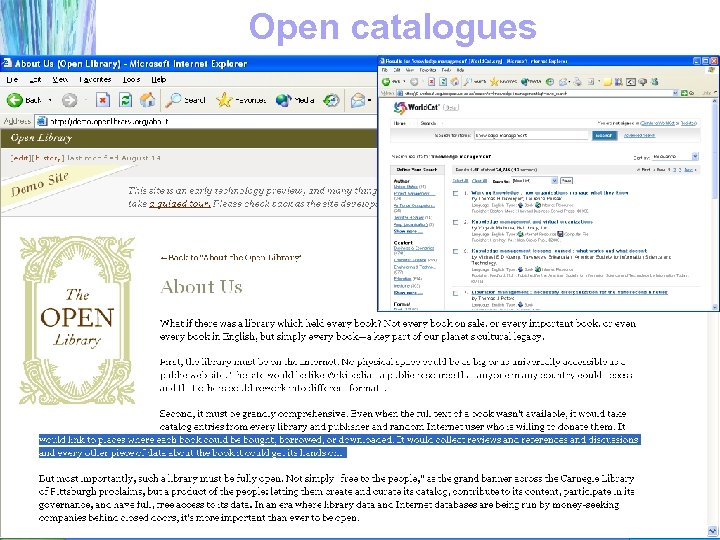Follow 'a guided tour' link
The image size is (720, 540).
(180, 203)
